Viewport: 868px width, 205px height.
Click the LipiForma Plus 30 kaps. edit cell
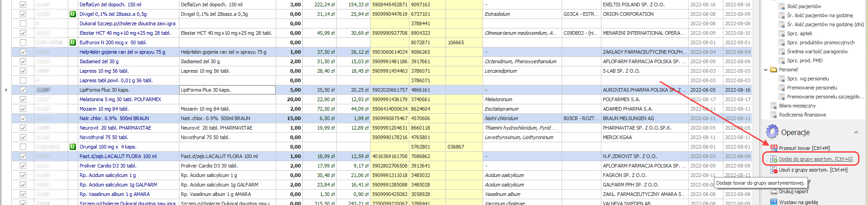coord(227,90)
